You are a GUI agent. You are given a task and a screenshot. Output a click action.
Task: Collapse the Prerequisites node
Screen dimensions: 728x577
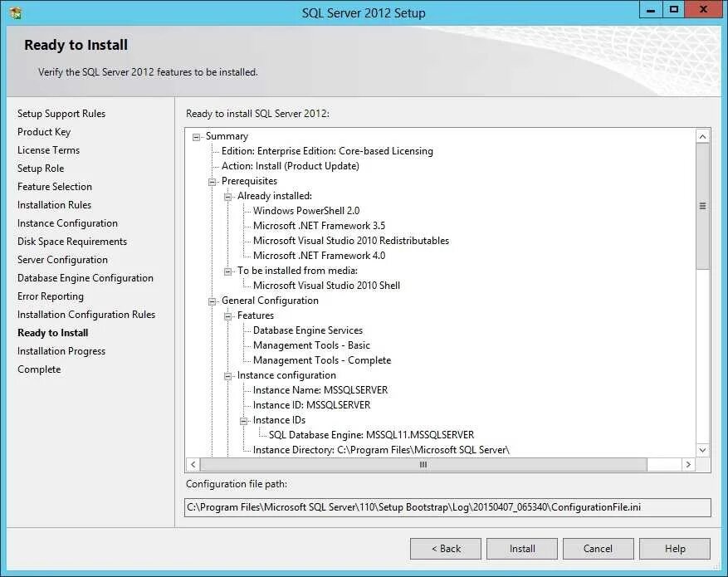pyautogui.click(x=213, y=182)
